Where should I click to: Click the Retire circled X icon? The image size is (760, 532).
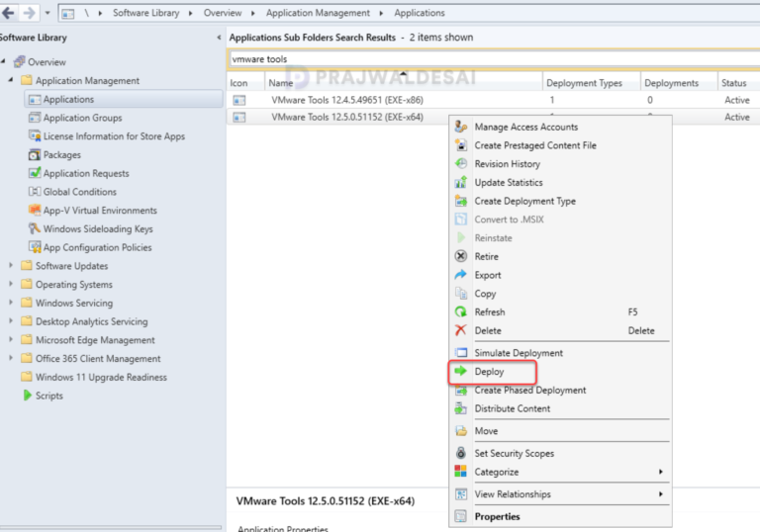coord(460,256)
